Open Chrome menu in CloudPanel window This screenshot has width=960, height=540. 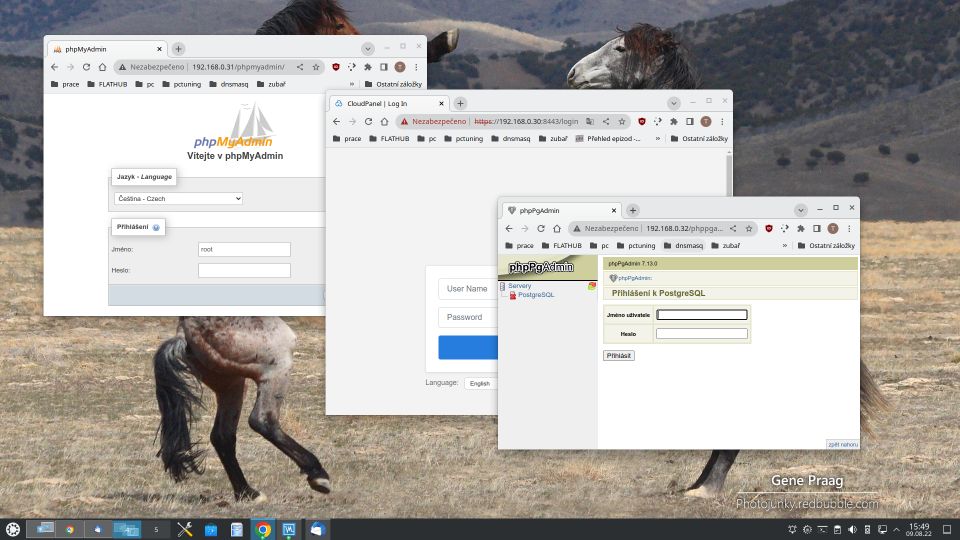722,121
